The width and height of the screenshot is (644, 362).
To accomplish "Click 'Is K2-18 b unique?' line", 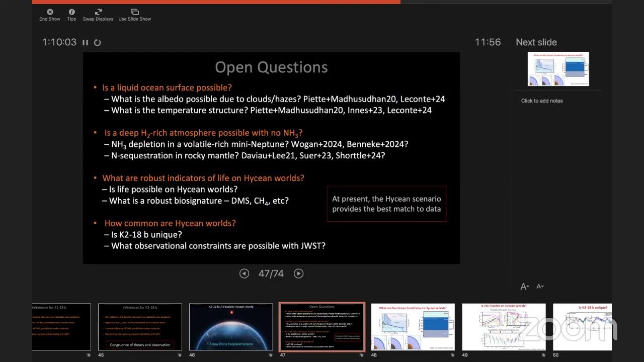I will point(146,235).
